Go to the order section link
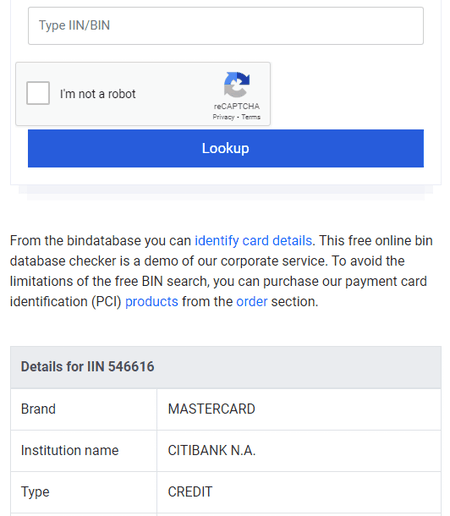This screenshot has height=516, width=450. [x=252, y=302]
